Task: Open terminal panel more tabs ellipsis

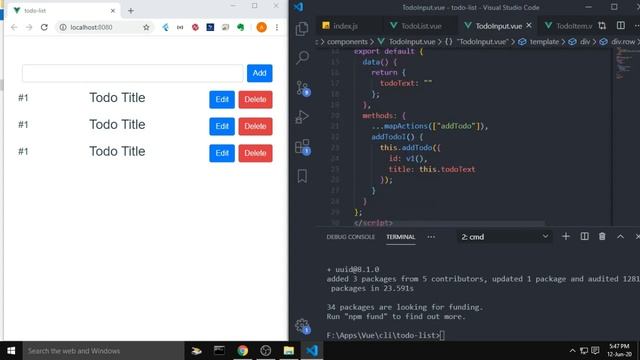Action: (431, 237)
